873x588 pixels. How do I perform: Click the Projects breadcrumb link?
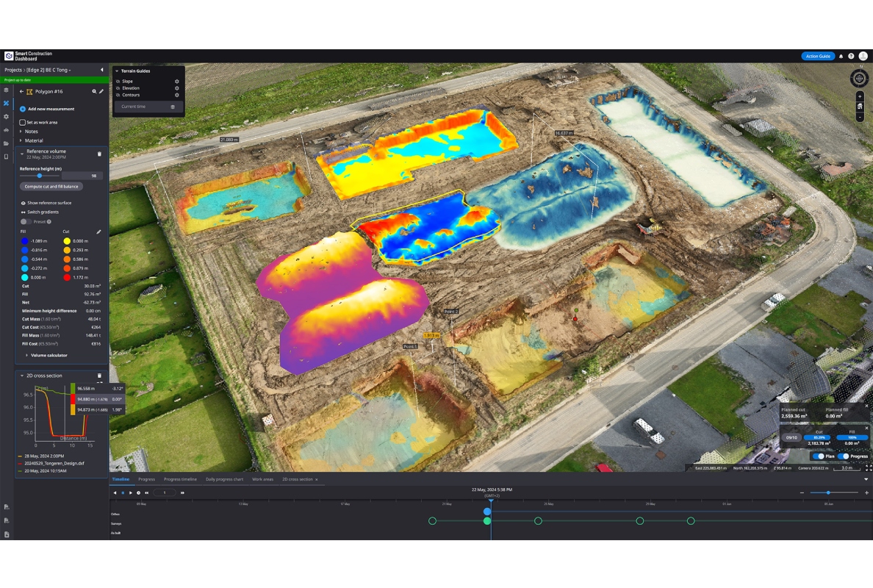(x=12, y=70)
